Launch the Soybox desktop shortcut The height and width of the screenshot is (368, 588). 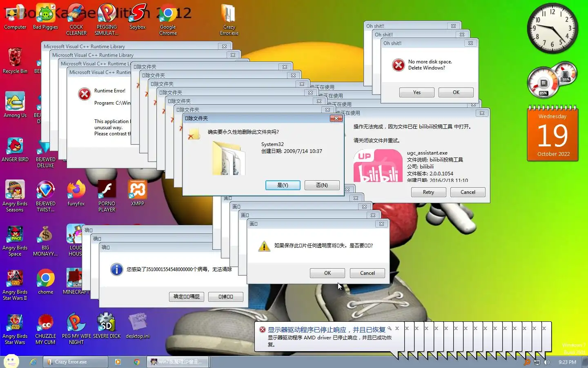coord(138,17)
